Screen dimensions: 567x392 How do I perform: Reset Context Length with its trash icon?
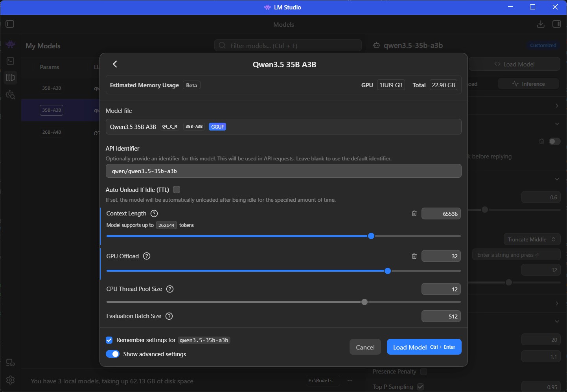coord(414,213)
